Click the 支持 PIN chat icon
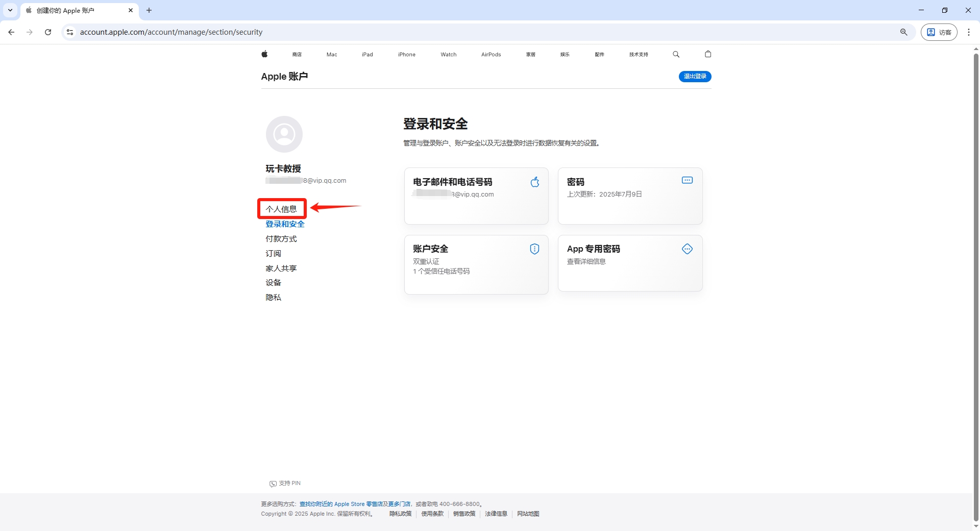 pyautogui.click(x=273, y=484)
